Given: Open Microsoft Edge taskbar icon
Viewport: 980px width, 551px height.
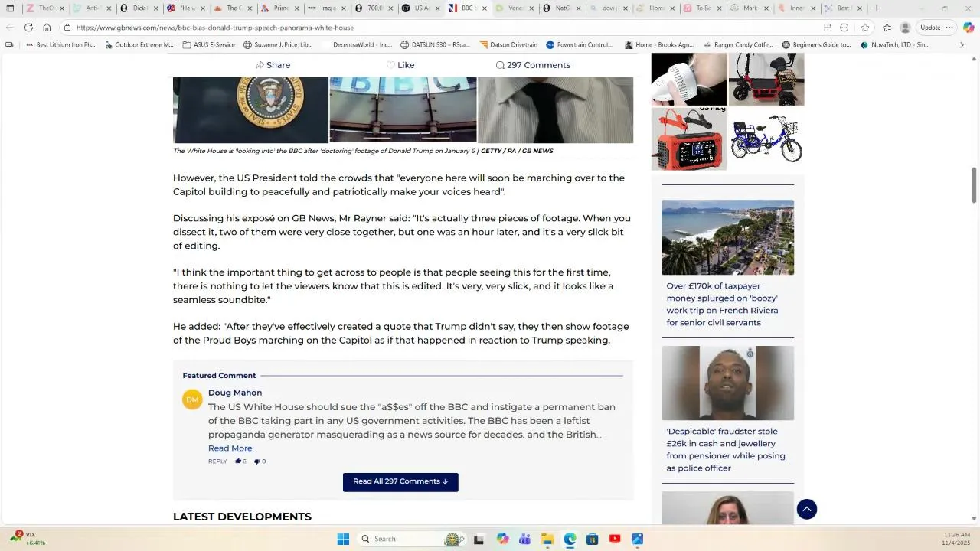Looking at the screenshot, I should pos(570,539).
